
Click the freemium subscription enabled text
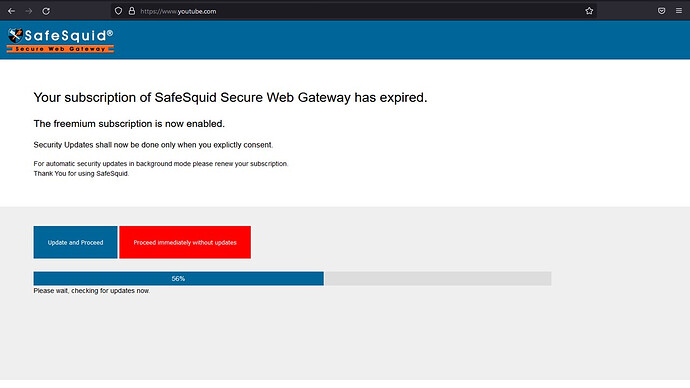[x=129, y=124]
